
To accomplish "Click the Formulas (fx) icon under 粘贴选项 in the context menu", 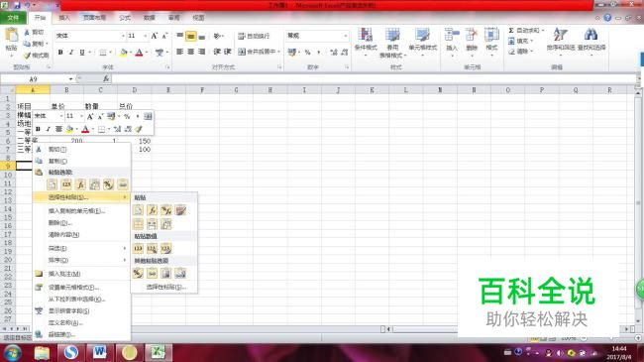I will 80,184.
